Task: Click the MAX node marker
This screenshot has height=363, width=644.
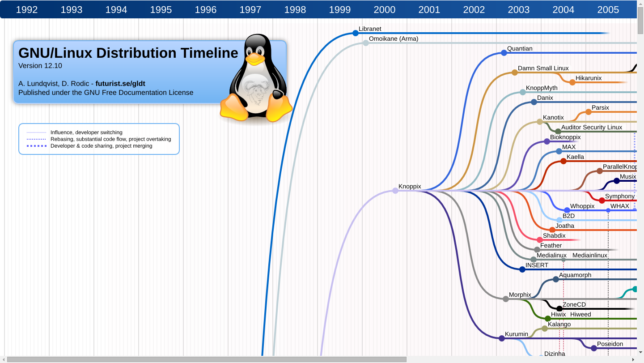Action: (x=559, y=151)
